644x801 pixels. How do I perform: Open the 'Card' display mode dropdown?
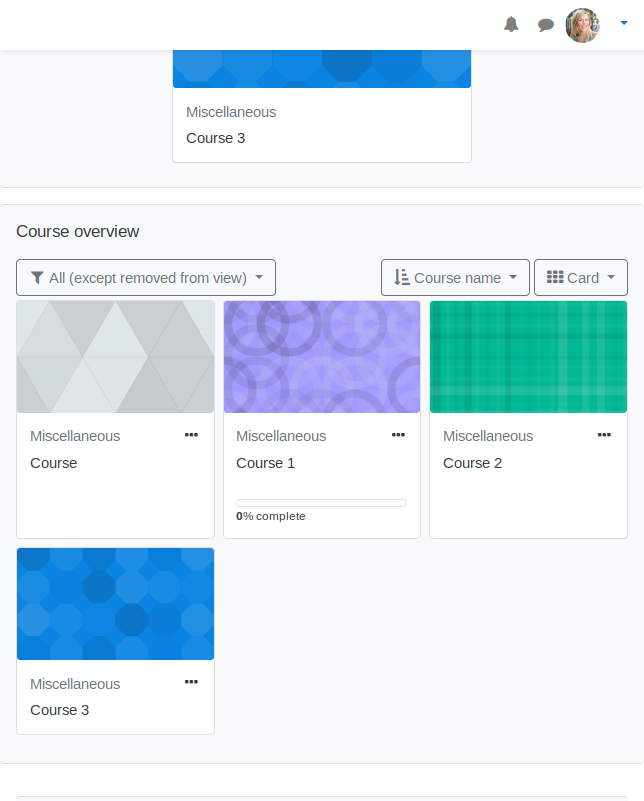[x=581, y=277]
